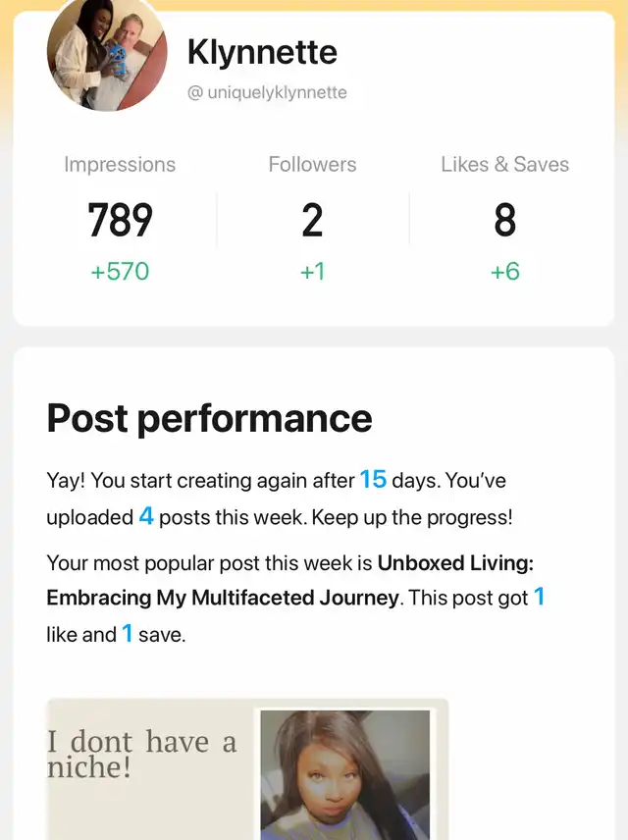
Task: Tap the Post performance heading
Action: pos(209,418)
